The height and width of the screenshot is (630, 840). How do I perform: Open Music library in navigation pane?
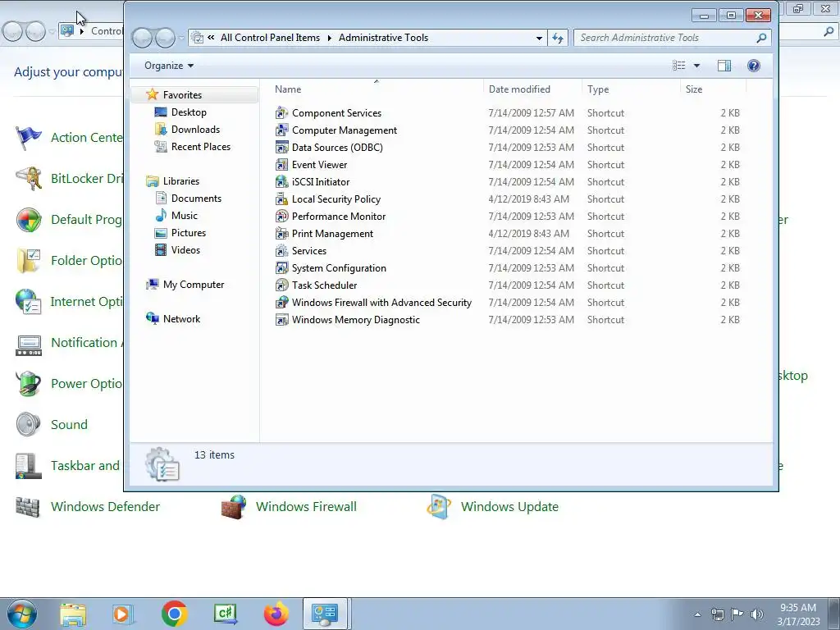(185, 216)
